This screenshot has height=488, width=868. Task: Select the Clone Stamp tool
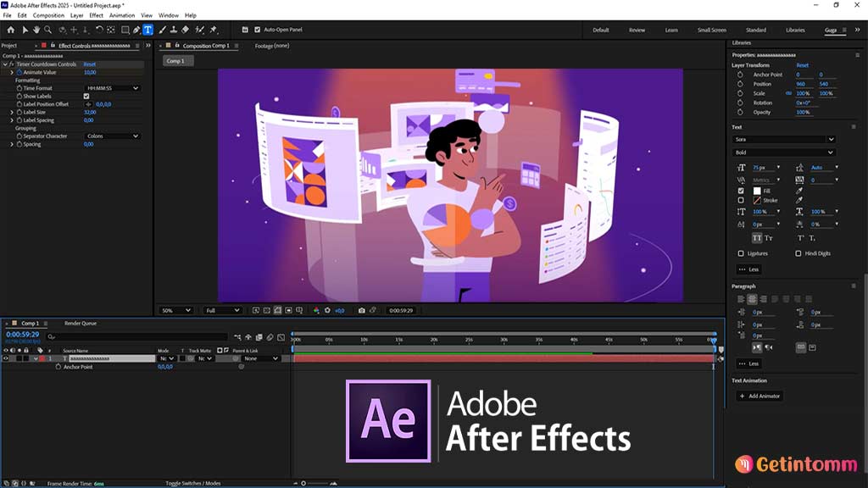tap(173, 30)
